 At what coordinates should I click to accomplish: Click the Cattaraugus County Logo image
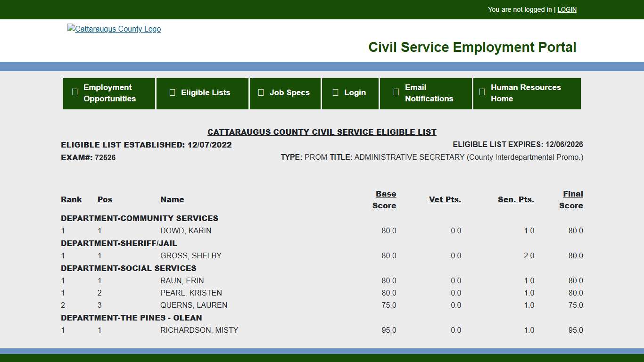pos(114,29)
